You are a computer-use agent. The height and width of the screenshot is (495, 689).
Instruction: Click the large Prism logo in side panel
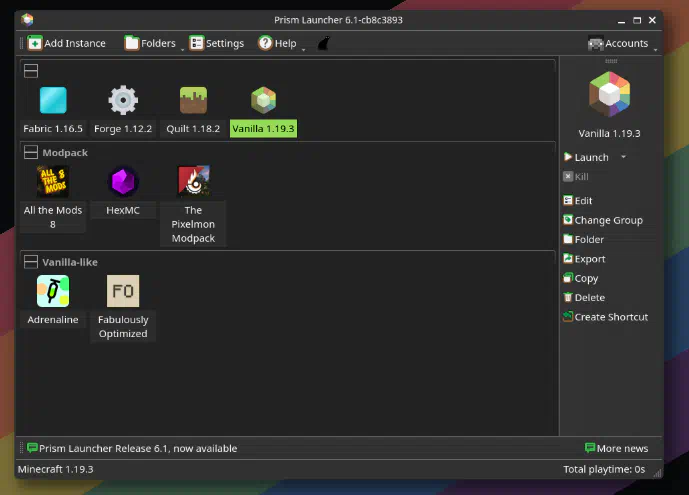coord(609,94)
